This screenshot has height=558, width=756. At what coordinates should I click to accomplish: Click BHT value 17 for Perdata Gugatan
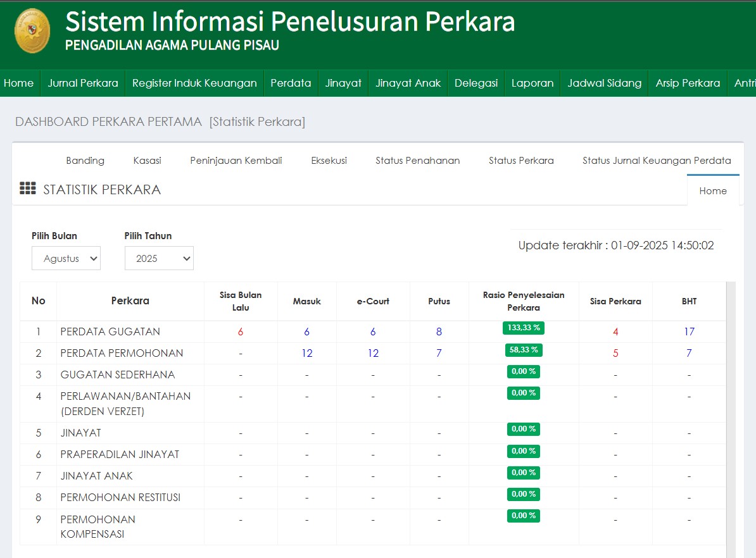(689, 332)
